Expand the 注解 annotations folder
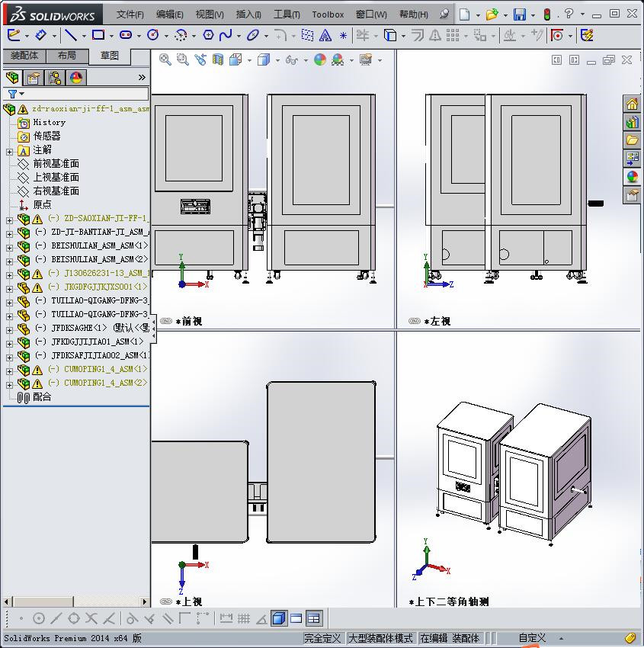The image size is (644, 648). point(9,150)
